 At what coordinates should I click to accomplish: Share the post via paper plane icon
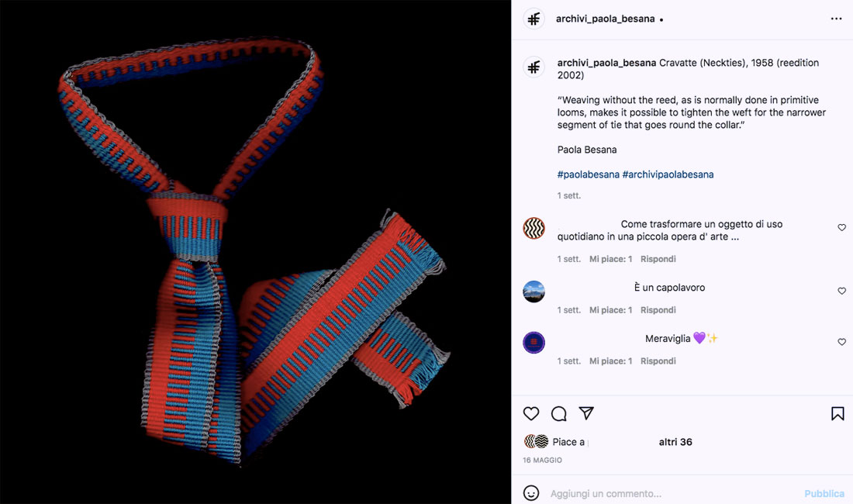[586, 413]
